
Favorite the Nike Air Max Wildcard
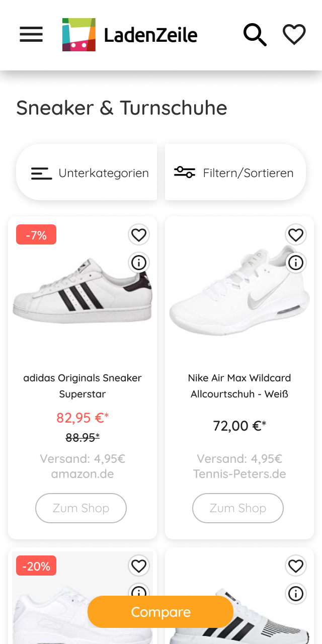click(296, 234)
